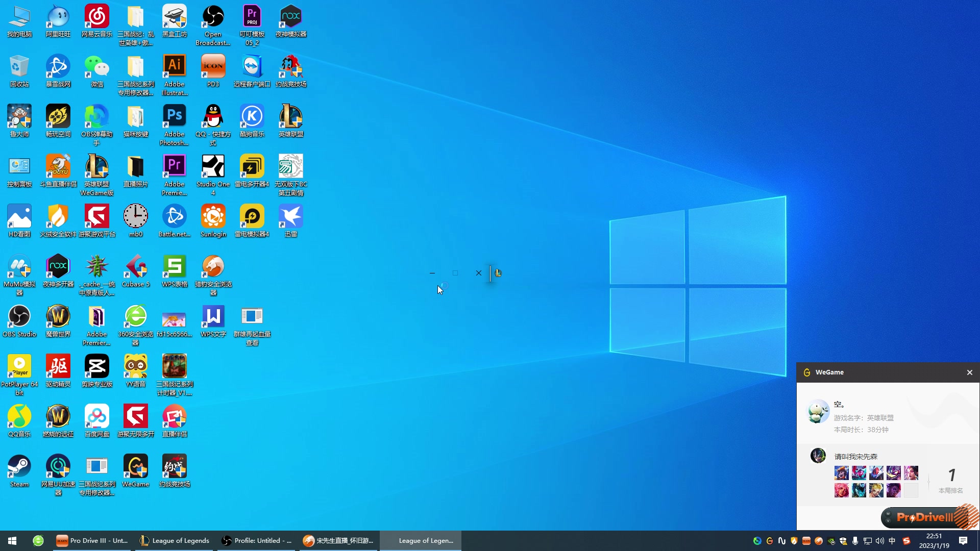The height and width of the screenshot is (551, 980).
Task: Click the 本局时长：38分钟 text
Action: 861,430
